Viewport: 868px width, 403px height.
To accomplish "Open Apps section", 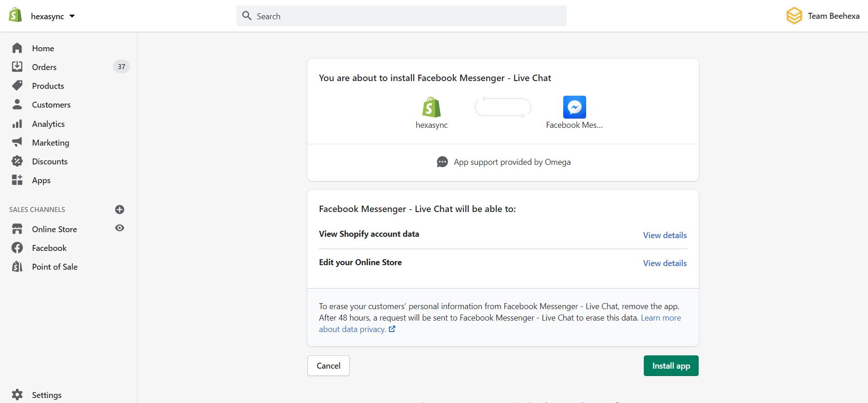I will 41,180.
